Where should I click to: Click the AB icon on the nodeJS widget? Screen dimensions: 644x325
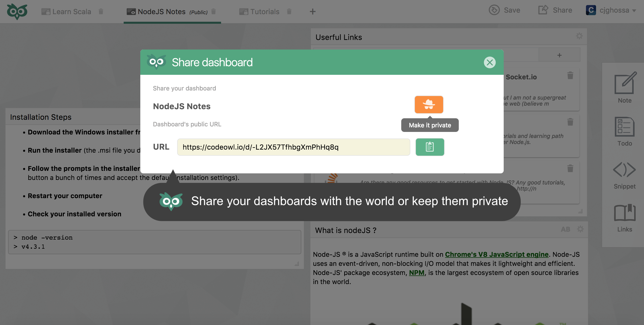click(x=566, y=229)
